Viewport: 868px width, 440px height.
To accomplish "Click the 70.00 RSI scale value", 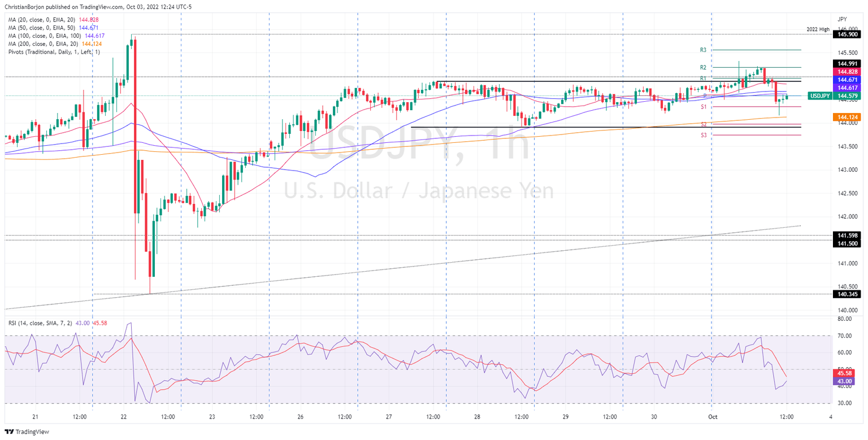I will pyautogui.click(x=845, y=336).
